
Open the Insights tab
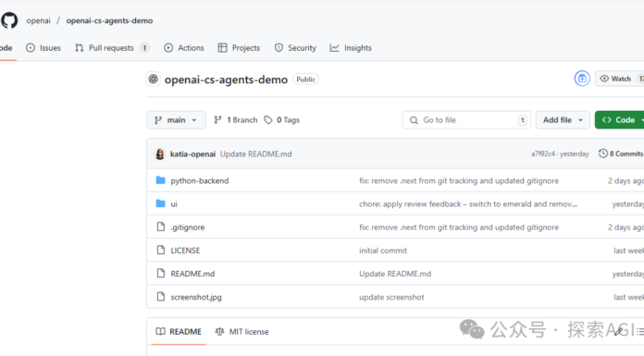coord(351,48)
